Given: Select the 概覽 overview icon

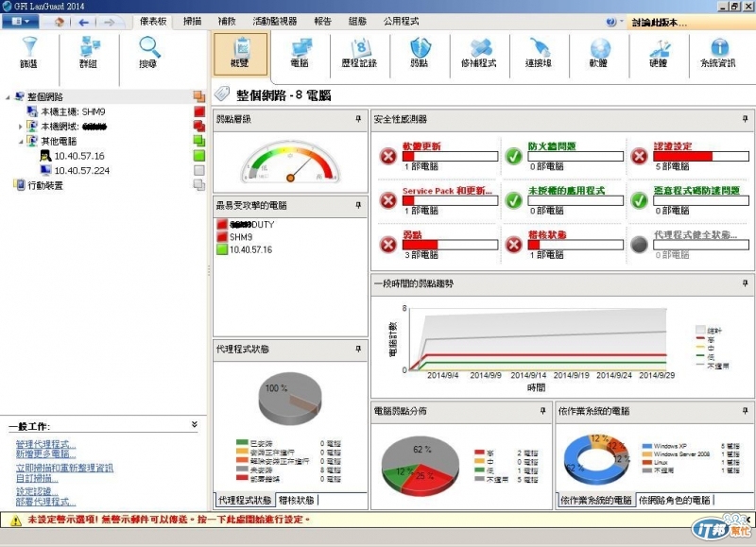Looking at the screenshot, I should (240, 54).
